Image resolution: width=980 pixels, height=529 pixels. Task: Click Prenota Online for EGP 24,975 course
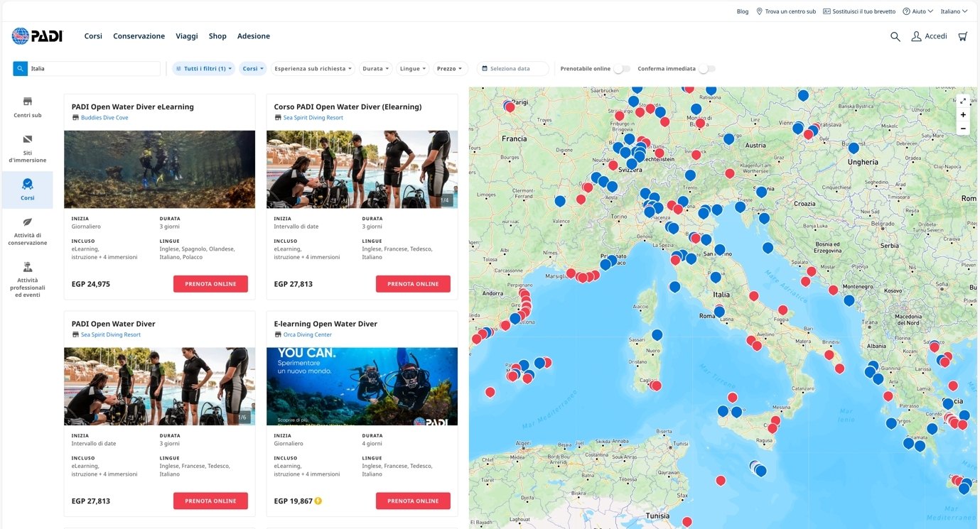pos(210,284)
